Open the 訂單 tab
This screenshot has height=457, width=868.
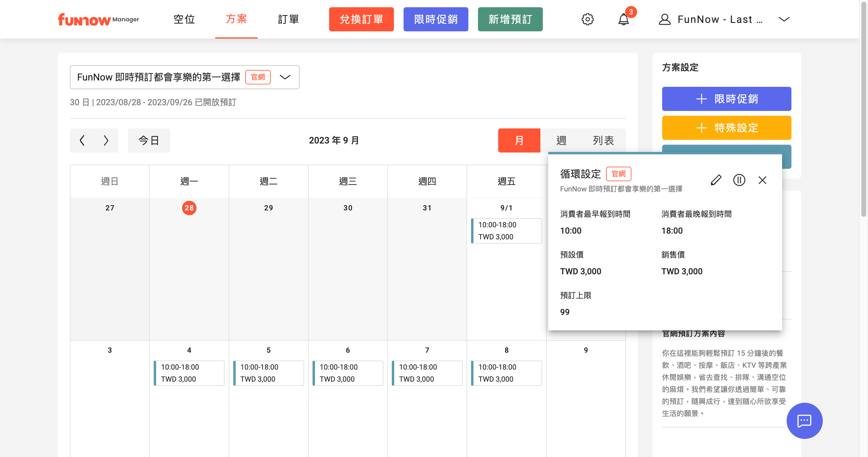point(288,19)
